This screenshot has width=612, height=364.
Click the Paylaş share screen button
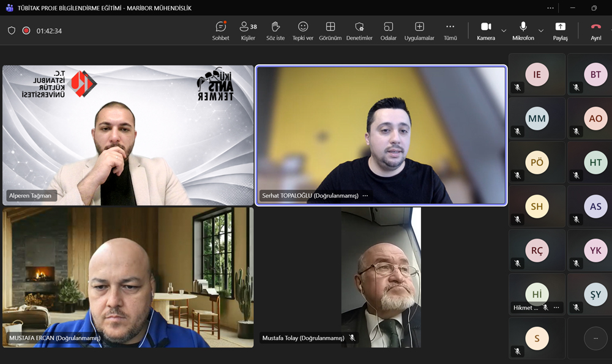pos(560,31)
